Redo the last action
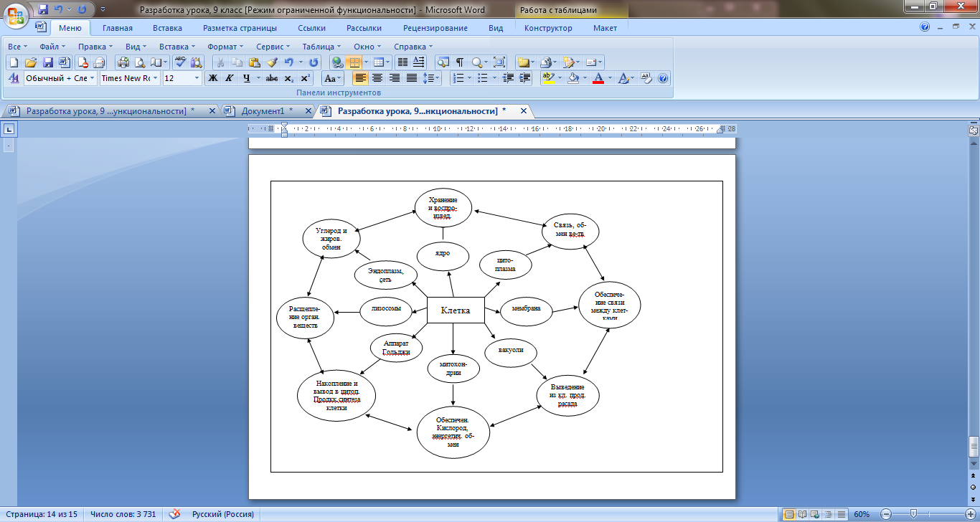Screen dimensions: 980x522 [x=314, y=62]
